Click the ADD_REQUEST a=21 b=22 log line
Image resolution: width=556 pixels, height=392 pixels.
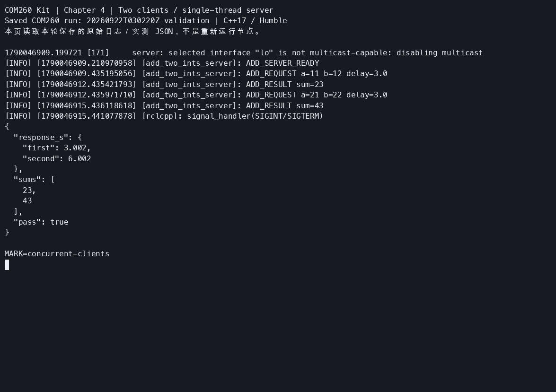[196, 95]
